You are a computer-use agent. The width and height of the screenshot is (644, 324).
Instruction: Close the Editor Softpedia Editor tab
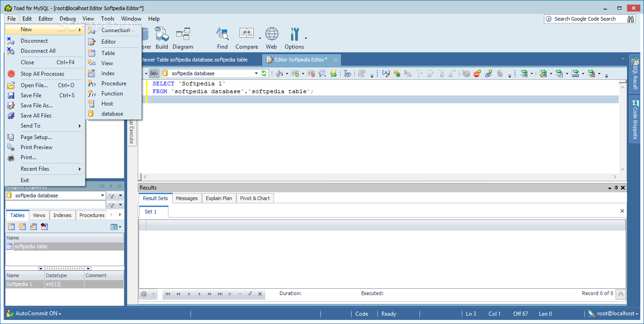(x=336, y=60)
